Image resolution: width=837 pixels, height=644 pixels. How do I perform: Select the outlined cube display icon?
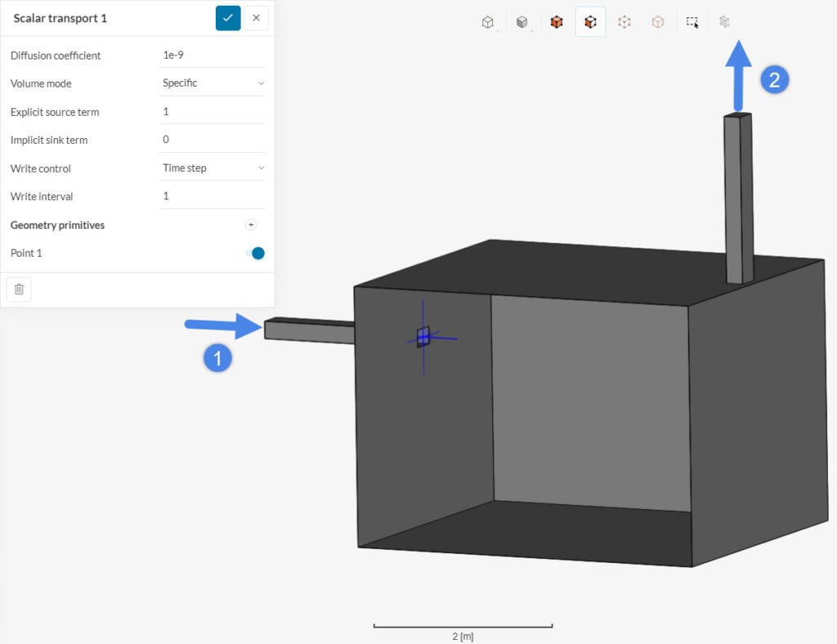658,22
